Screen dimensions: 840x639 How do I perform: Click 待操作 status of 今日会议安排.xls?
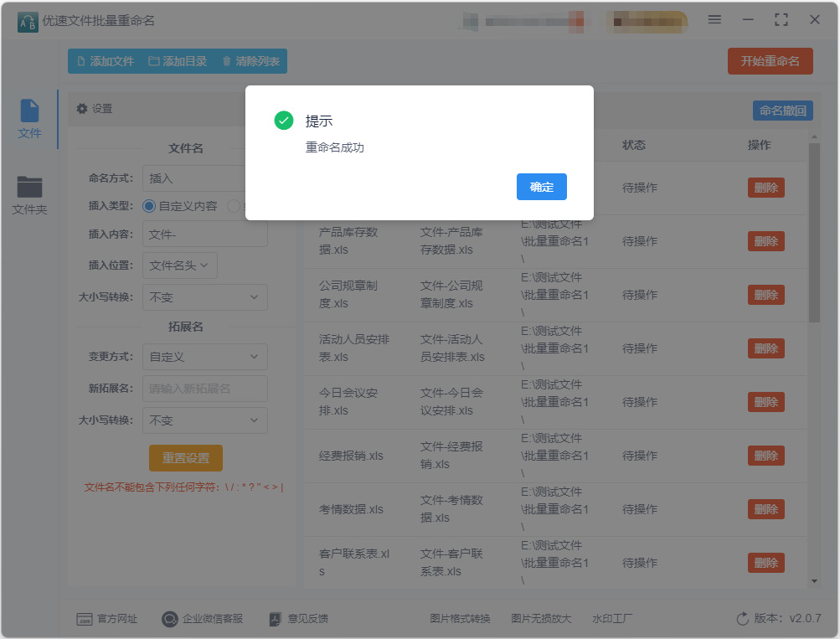click(640, 402)
